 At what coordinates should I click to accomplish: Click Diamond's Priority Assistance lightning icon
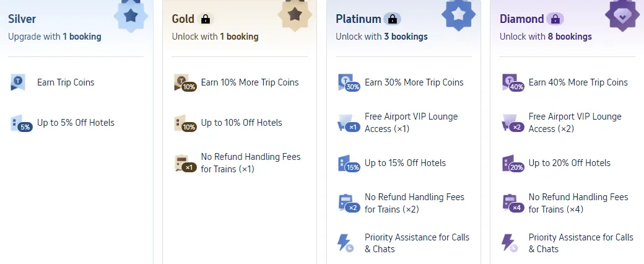tap(509, 243)
